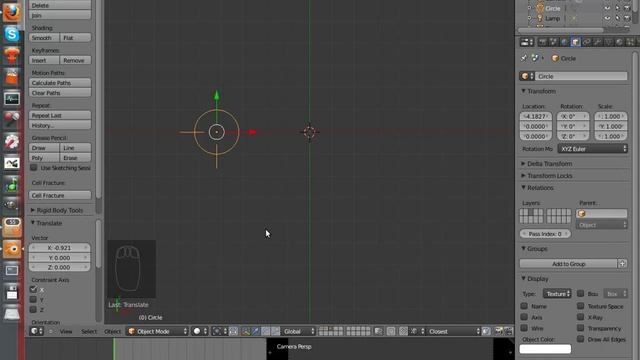Toggle the 3D manipulator widget icon

coord(245,331)
